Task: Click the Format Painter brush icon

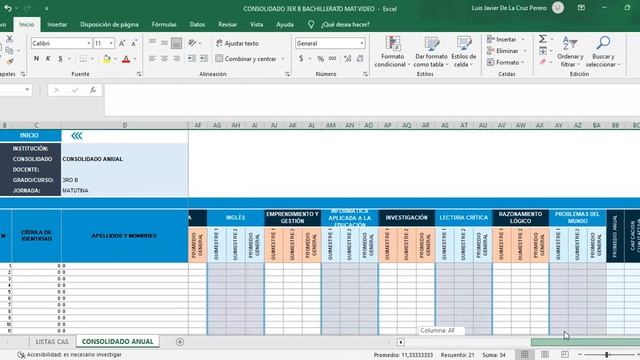Action: pyautogui.click(x=9, y=62)
